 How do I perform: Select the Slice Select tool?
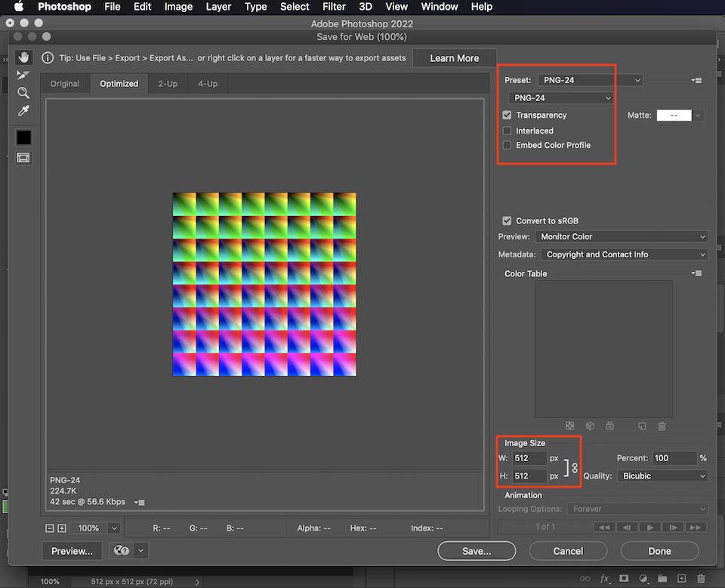click(x=23, y=75)
